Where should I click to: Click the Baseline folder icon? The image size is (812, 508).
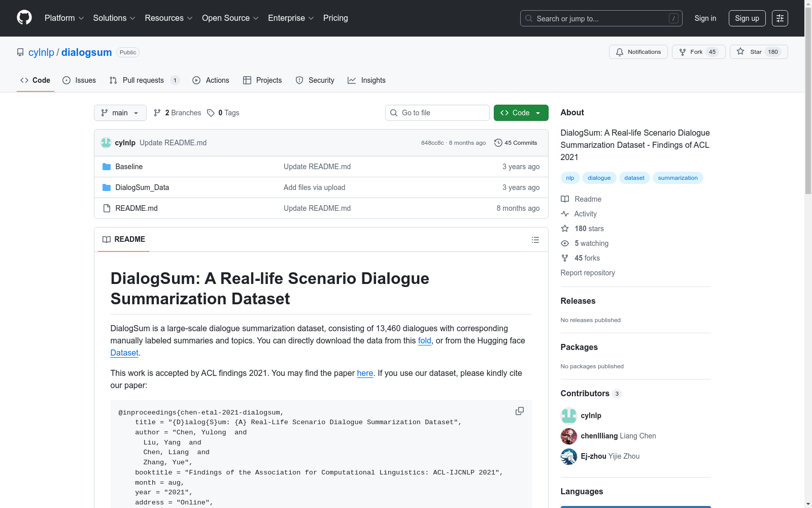(x=107, y=167)
